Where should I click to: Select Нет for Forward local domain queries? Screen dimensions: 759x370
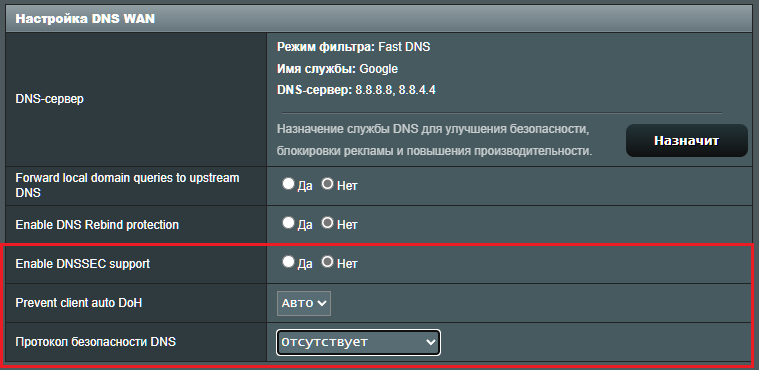click(x=328, y=184)
